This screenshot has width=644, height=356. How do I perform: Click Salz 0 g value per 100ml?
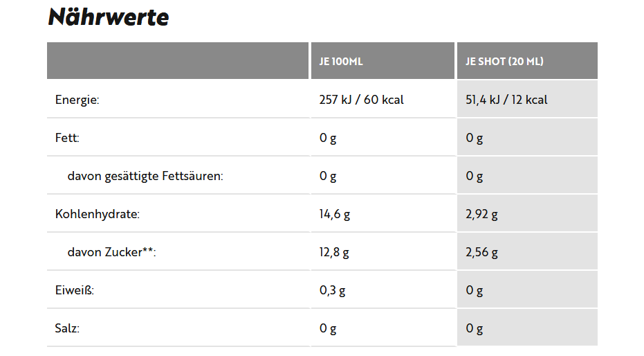pos(328,328)
